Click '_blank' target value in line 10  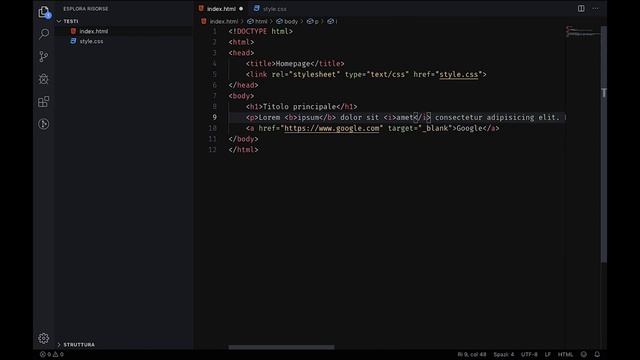435,128
